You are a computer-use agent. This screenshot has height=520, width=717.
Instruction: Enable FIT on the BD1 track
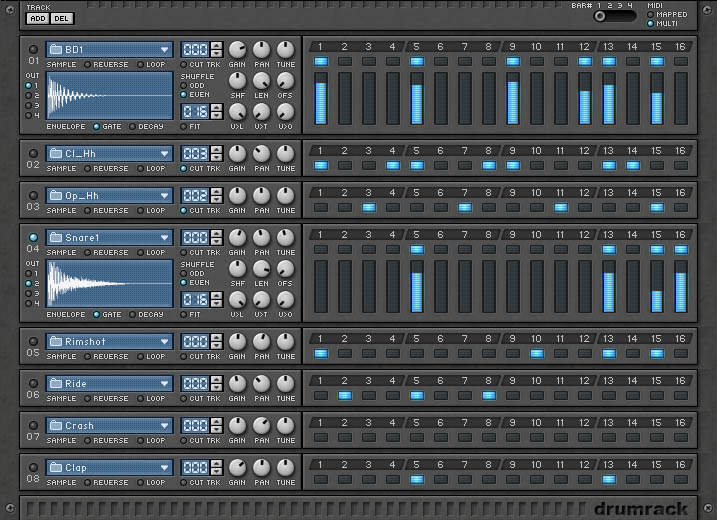coord(183,127)
